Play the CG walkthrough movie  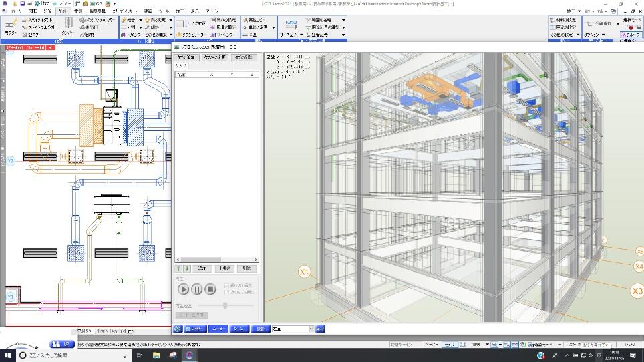(183, 289)
